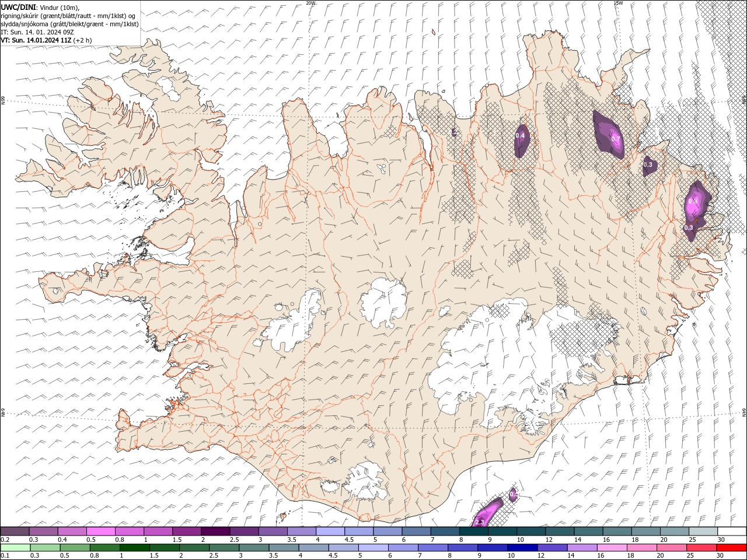This screenshot has height=560, width=747.
Task: Select the dark teal 8 swatch in upper scale
Action: pos(474,531)
